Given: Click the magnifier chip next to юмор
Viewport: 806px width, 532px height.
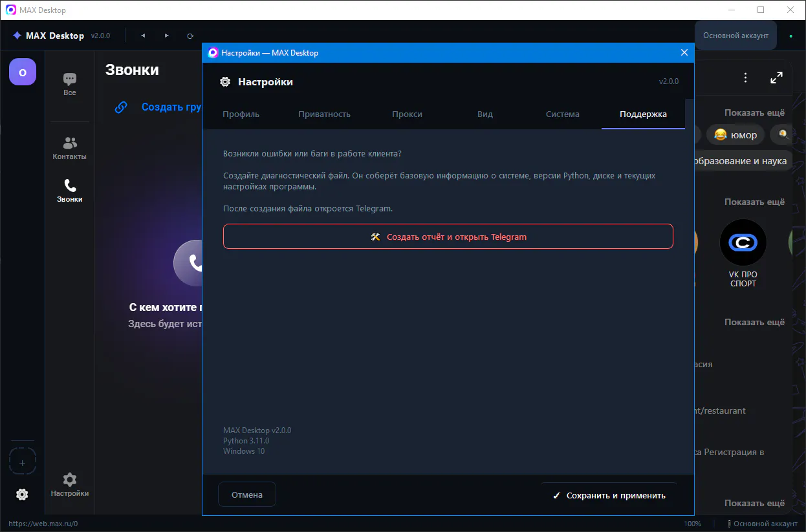Looking at the screenshot, I should [x=783, y=135].
